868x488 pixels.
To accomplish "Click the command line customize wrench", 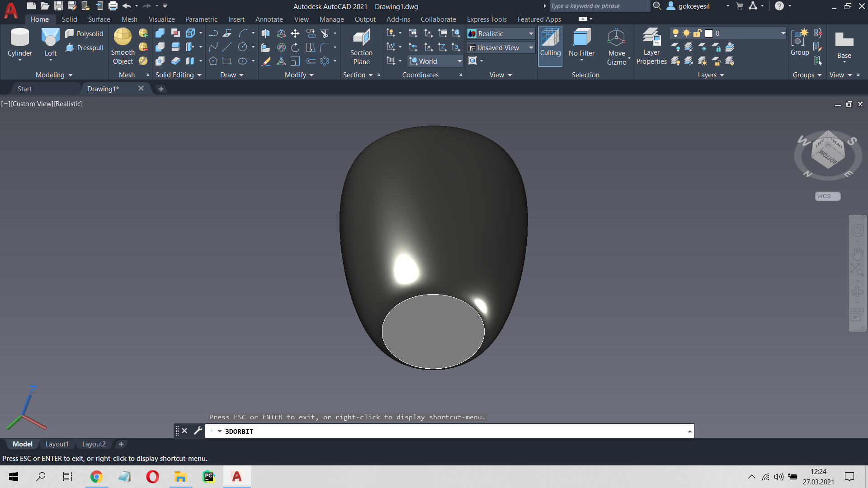I will (x=198, y=431).
